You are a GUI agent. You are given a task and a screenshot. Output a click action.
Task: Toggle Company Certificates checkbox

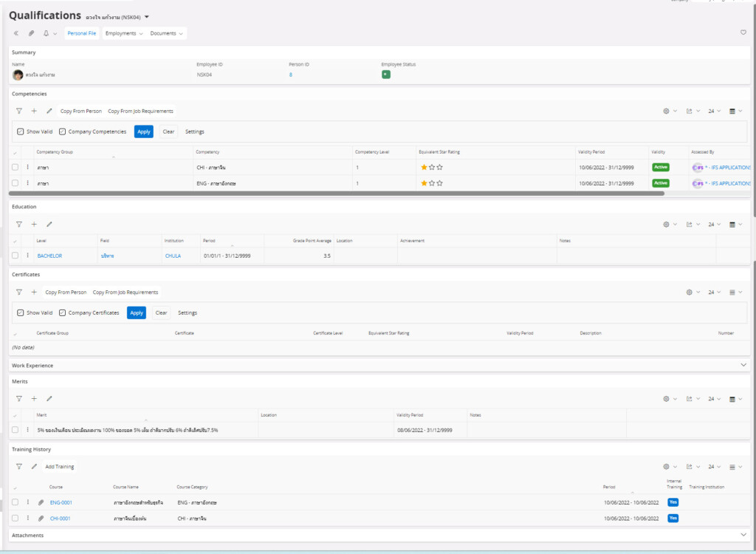pyautogui.click(x=63, y=312)
